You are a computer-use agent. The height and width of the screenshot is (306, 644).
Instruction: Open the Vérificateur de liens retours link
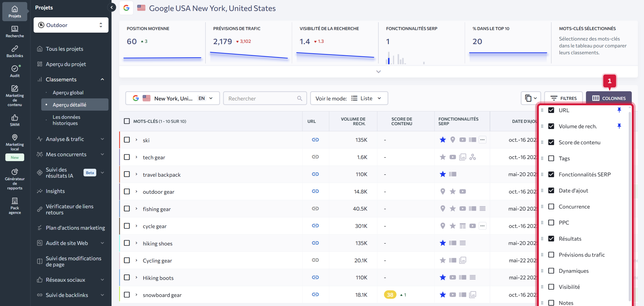[69, 210]
